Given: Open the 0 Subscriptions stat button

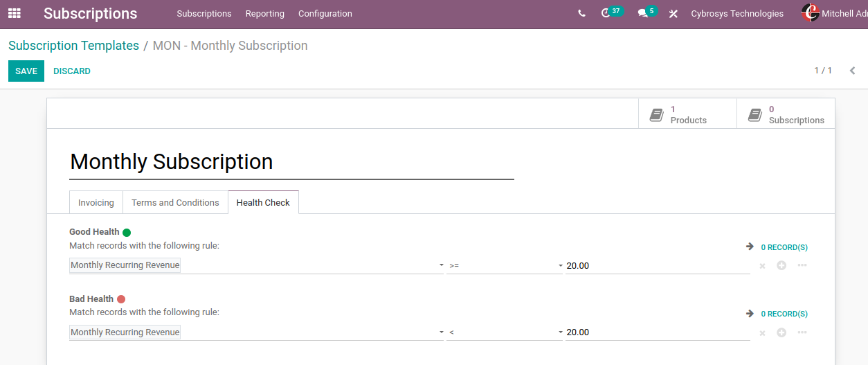Looking at the screenshot, I should pyautogui.click(x=786, y=114).
